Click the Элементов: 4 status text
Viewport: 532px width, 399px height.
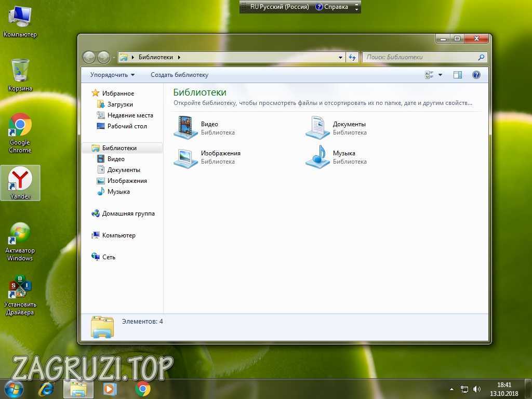coord(142,321)
